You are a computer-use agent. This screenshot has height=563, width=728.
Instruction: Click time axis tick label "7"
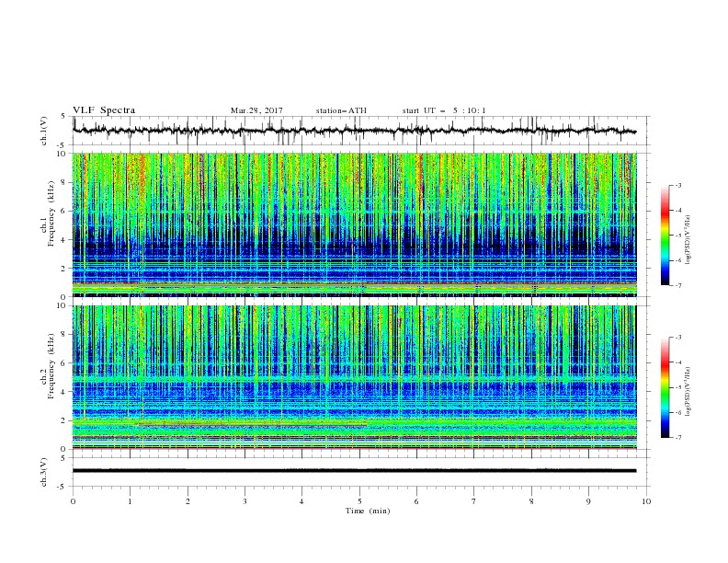(x=474, y=501)
